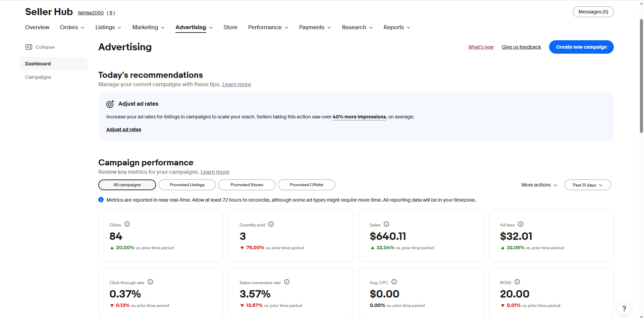Viewport: 644px width, 319px height.
Task: Click the feedback score 8 link
Action: coord(111,13)
